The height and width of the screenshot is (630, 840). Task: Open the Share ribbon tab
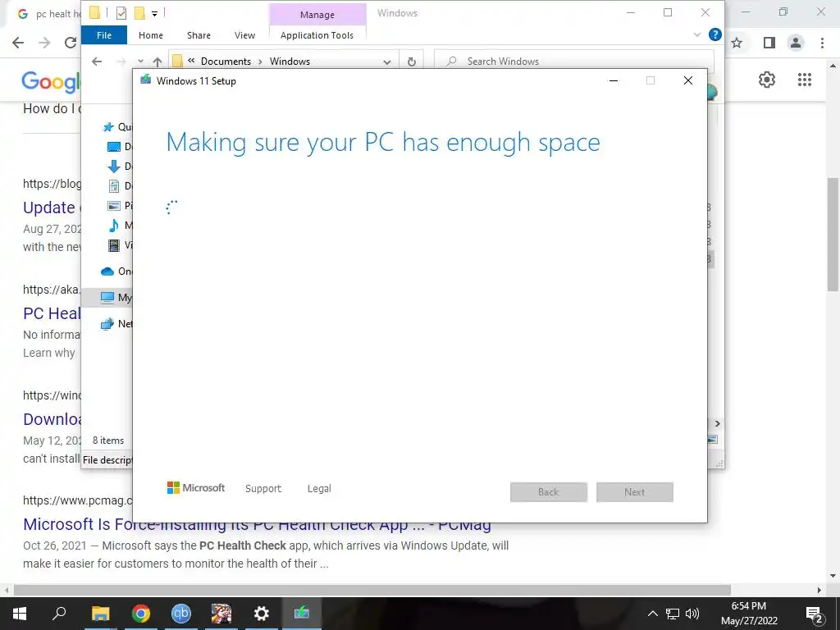199,35
